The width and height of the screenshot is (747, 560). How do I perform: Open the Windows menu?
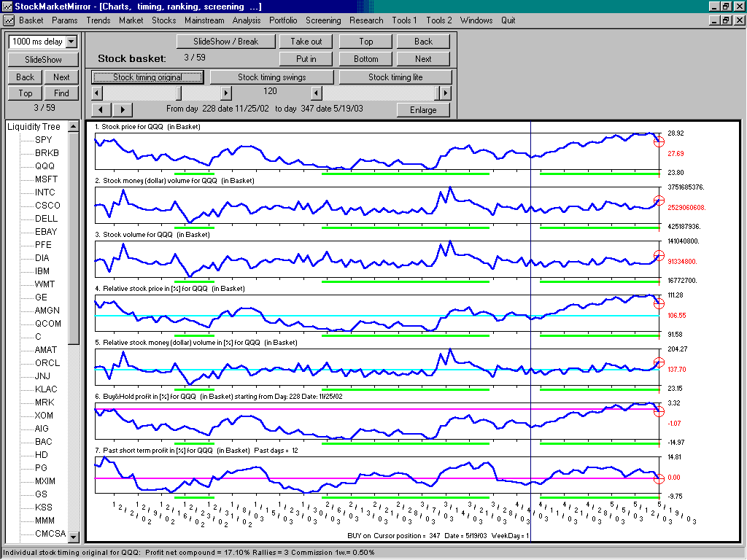(x=476, y=20)
